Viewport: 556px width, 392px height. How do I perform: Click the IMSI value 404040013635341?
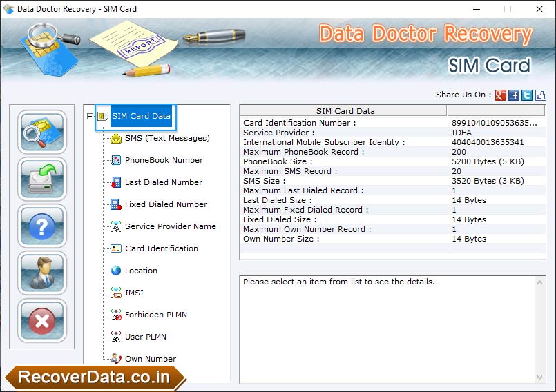coord(488,142)
